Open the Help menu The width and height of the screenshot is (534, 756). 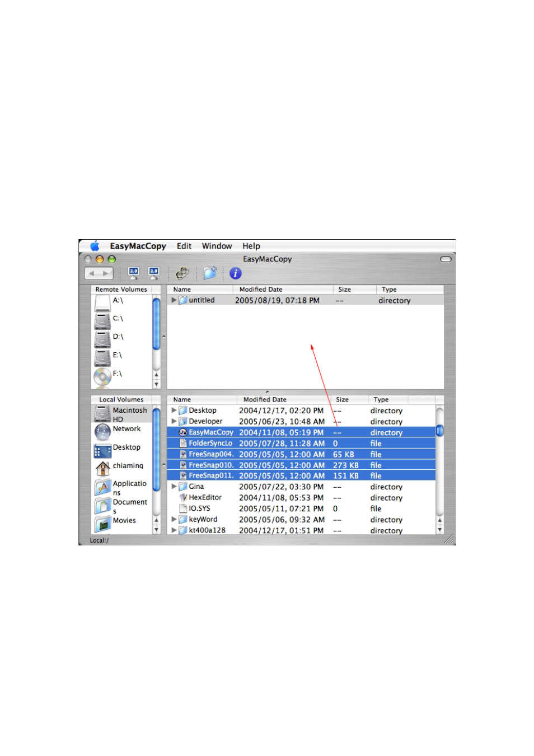click(x=251, y=246)
